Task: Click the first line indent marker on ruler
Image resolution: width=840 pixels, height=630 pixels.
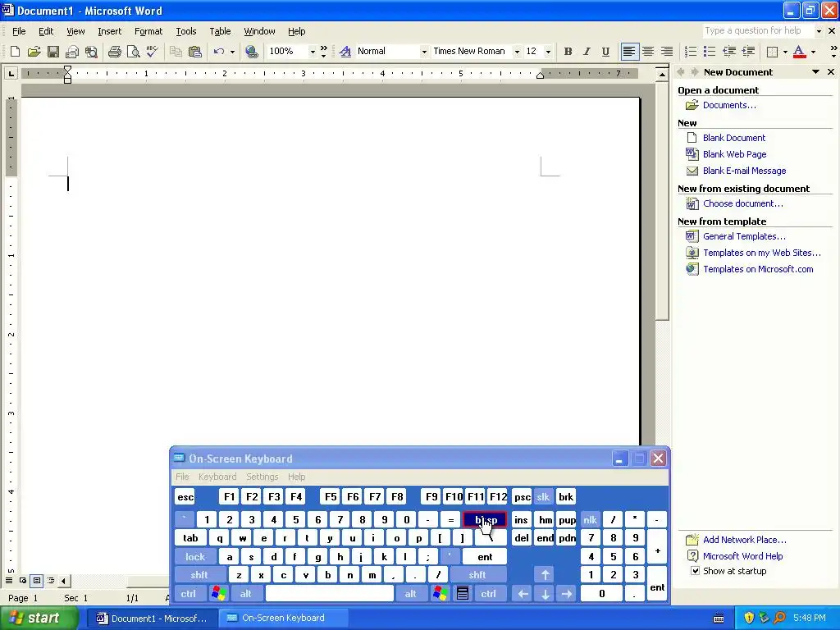Action: [x=67, y=69]
